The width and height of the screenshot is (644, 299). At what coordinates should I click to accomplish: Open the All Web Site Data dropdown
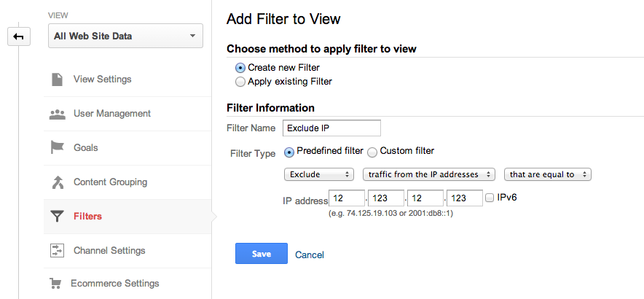125,36
